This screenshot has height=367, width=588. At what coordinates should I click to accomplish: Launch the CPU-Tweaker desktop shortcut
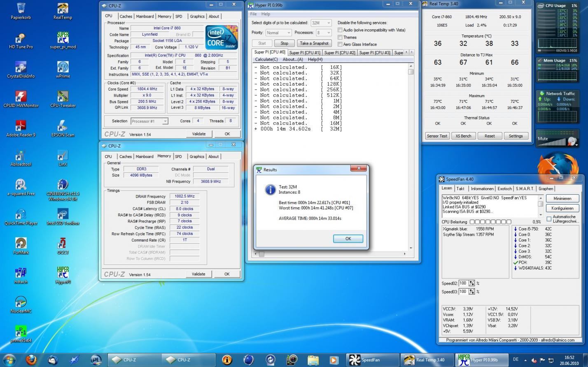63,99
